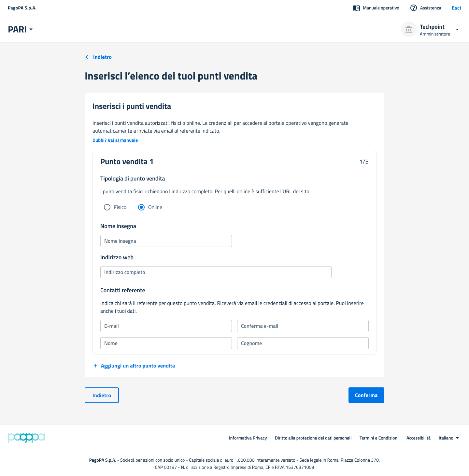Click the Indirizzo completo web address field
This screenshot has width=469, height=476.
click(216, 272)
